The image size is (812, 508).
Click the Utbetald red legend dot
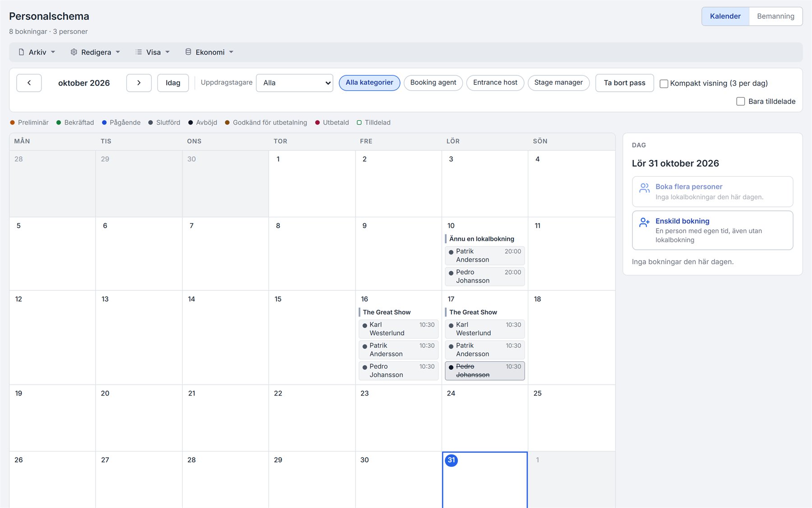(318, 123)
